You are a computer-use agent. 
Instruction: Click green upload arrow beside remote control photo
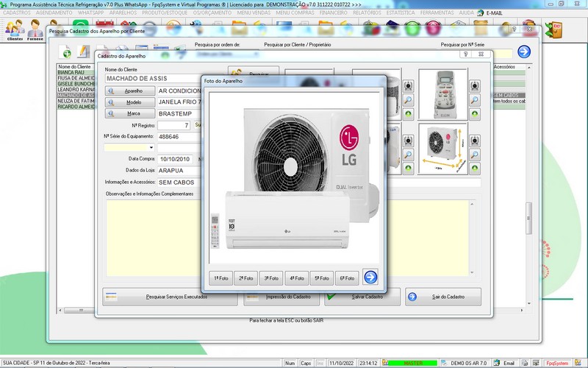(474, 114)
